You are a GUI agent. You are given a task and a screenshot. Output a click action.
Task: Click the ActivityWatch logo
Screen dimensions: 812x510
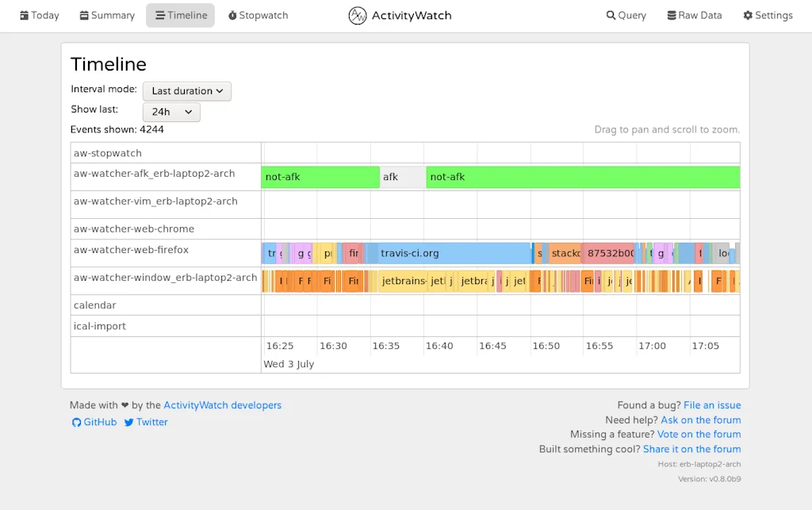[x=358, y=15]
